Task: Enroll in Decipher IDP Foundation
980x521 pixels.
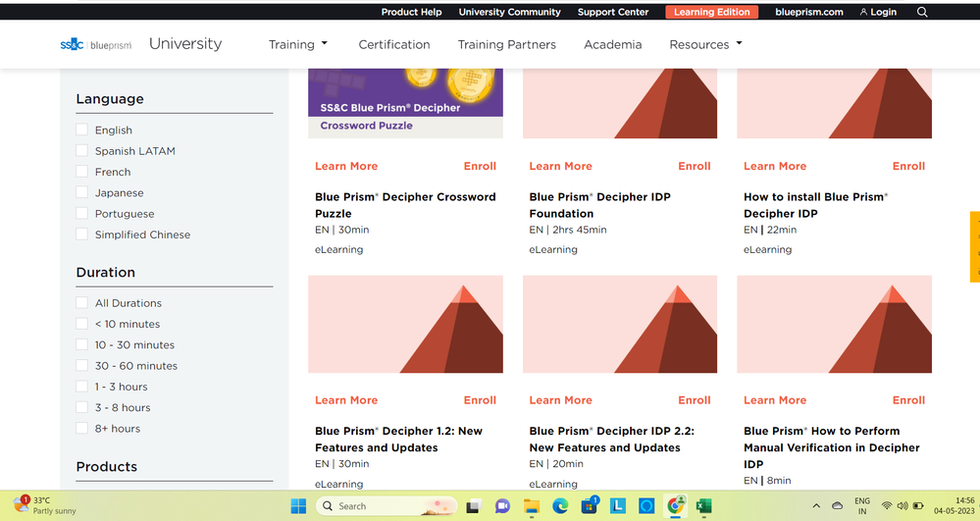Action: [695, 166]
